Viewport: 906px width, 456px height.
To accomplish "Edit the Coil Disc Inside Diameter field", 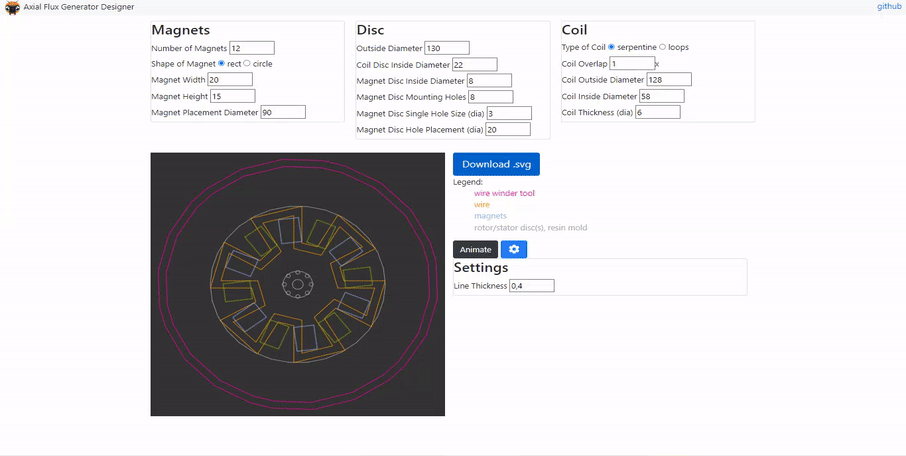I will [475, 65].
